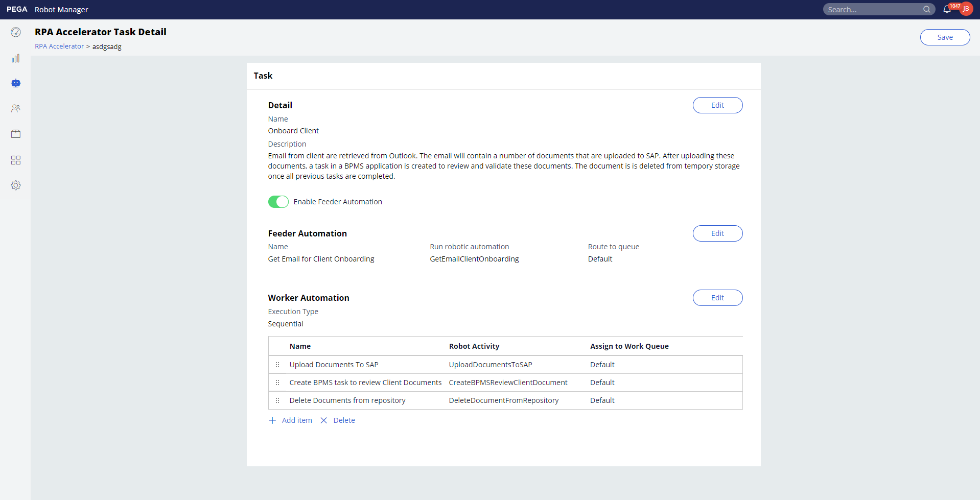Open the JB user avatar menu

(966, 9)
